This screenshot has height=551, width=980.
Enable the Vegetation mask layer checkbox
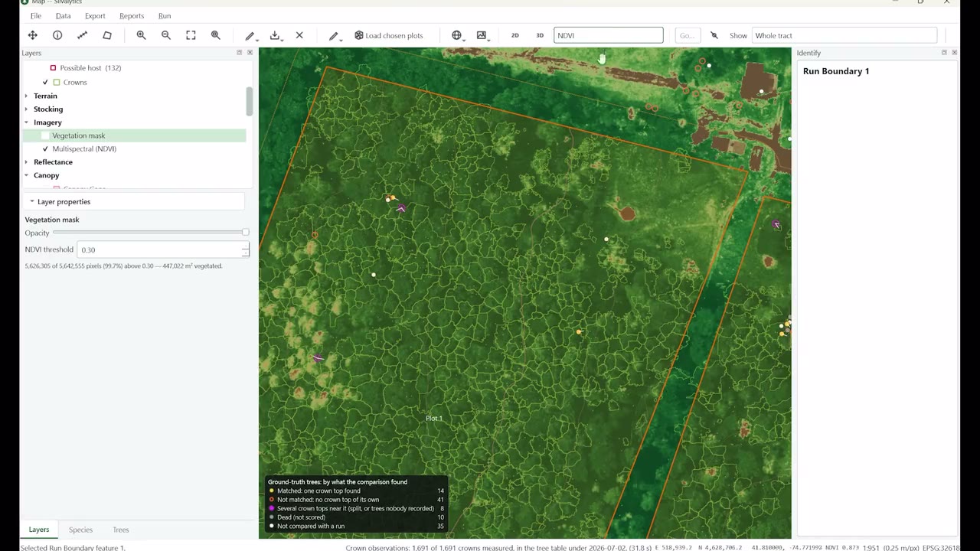[45, 135]
